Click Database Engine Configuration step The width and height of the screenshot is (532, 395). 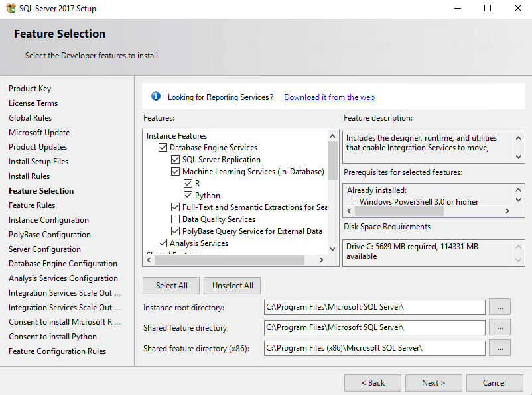(x=63, y=264)
